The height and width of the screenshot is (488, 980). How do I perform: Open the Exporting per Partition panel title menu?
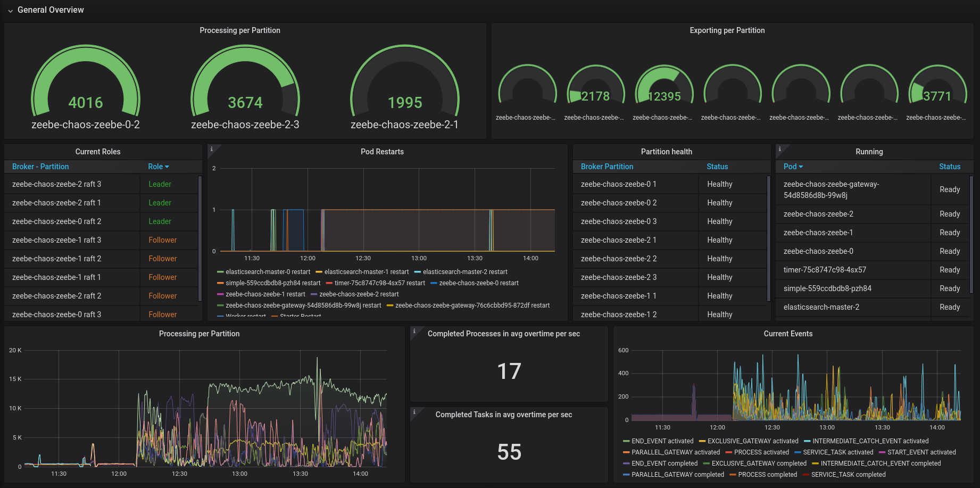tap(727, 30)
